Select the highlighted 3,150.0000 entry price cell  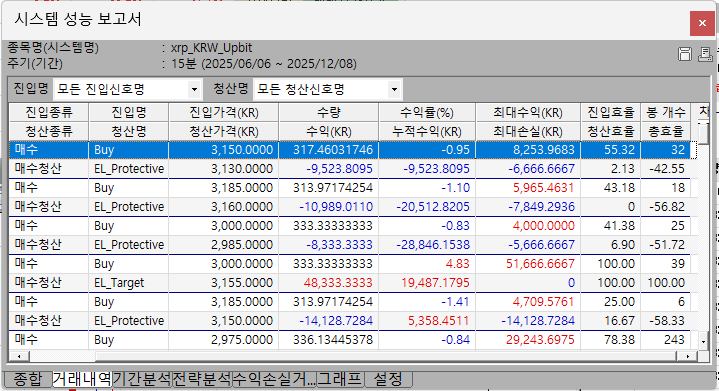[x=224, y=150]
